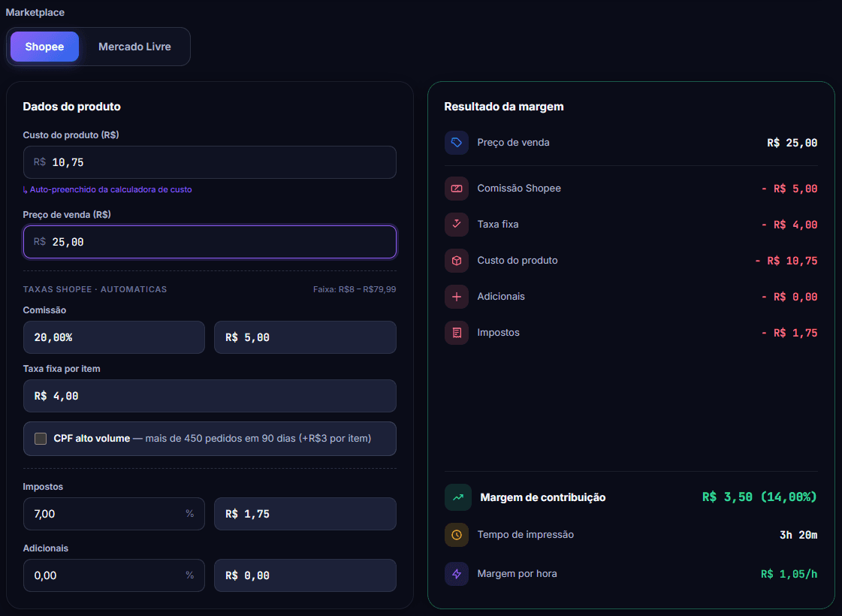Click the Taxa fixa icon in results
The height and width of the screenshot is (616, 842).
point(457,225)
